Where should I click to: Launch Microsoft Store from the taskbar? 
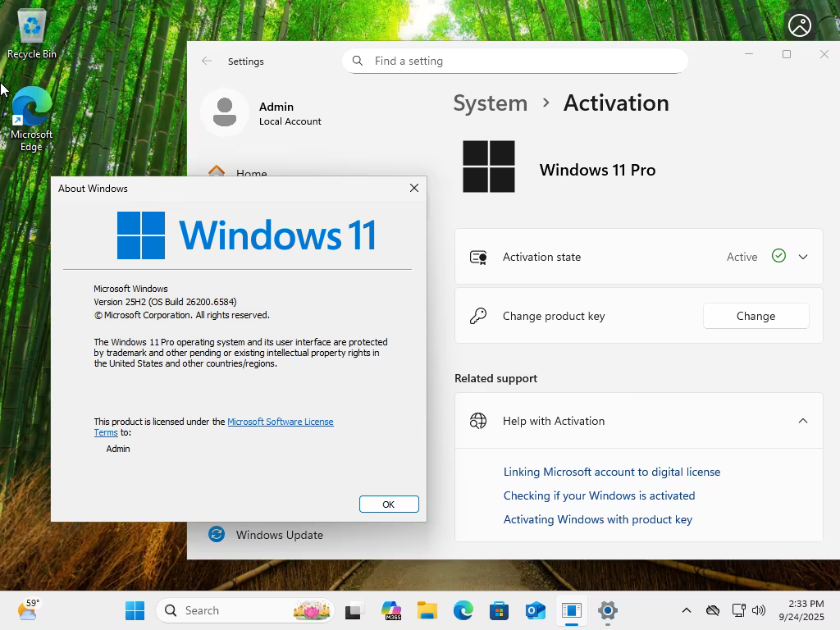point(499,610)
